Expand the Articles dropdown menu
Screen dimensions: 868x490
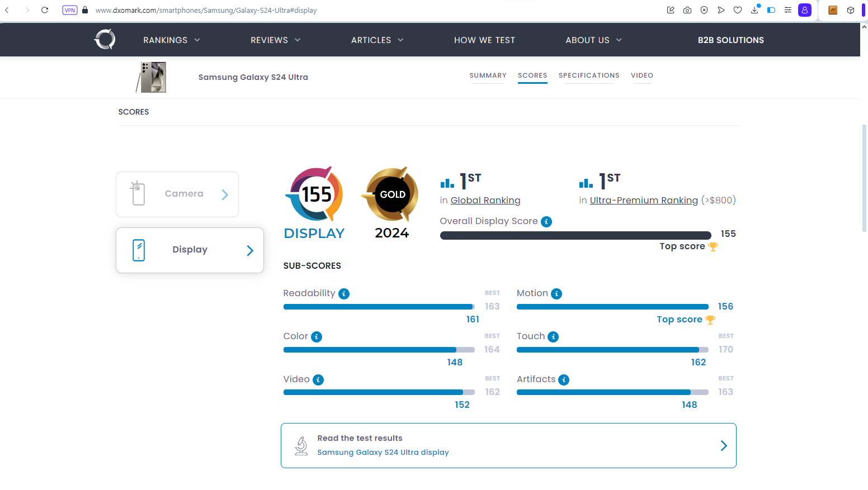[x=378, y=40]
